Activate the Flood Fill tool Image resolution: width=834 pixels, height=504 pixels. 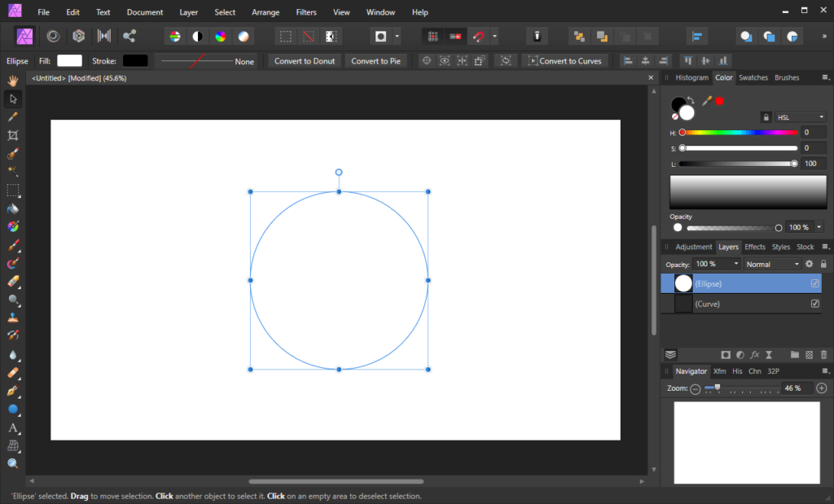pyautogui.click(x=12, y=209)
